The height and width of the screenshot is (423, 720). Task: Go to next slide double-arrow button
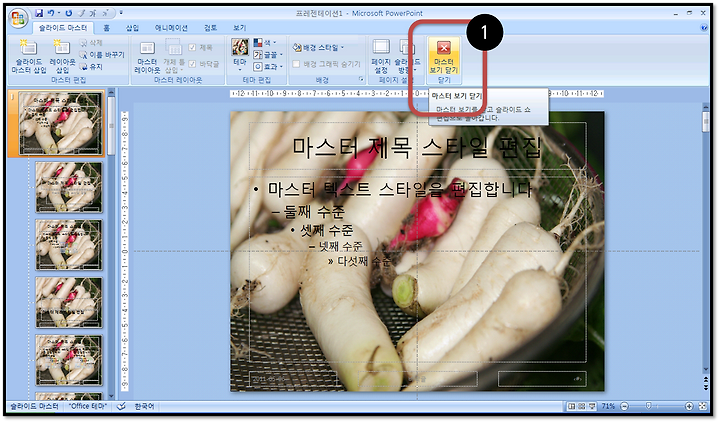pos(705,388)
